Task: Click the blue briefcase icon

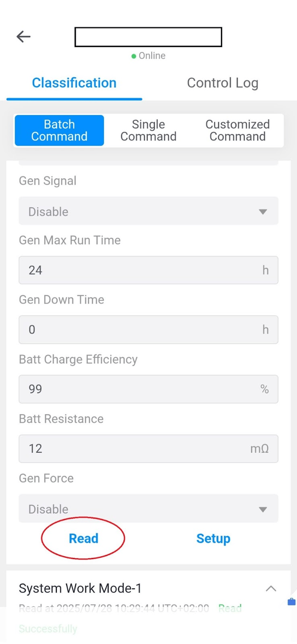Action: pyautogui.click(x=291, y=602)
